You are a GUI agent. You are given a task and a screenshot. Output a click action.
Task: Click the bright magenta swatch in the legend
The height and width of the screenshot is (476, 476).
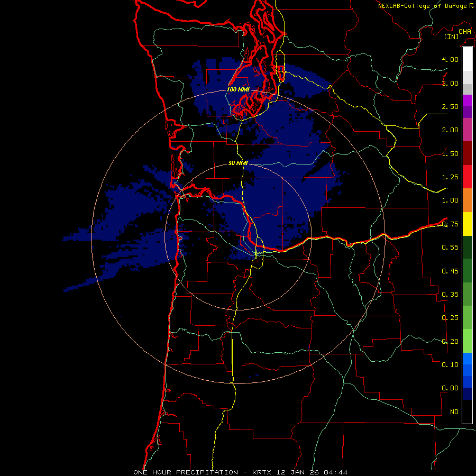tap(467, 100)
